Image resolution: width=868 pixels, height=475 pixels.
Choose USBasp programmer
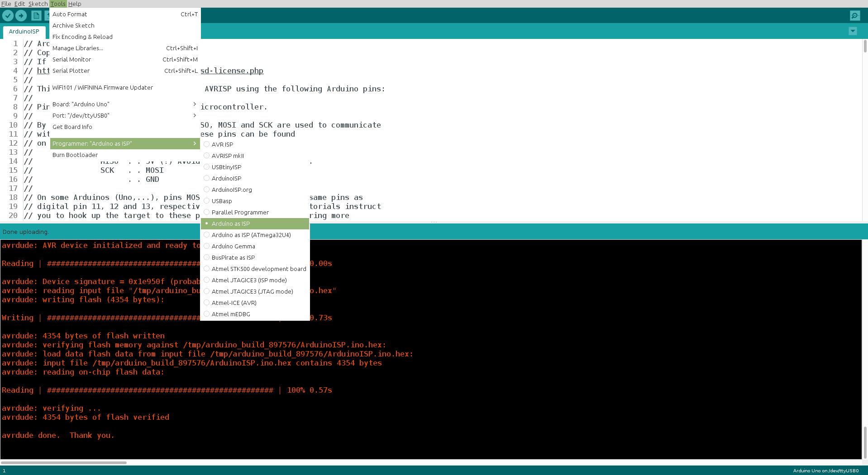255,201
